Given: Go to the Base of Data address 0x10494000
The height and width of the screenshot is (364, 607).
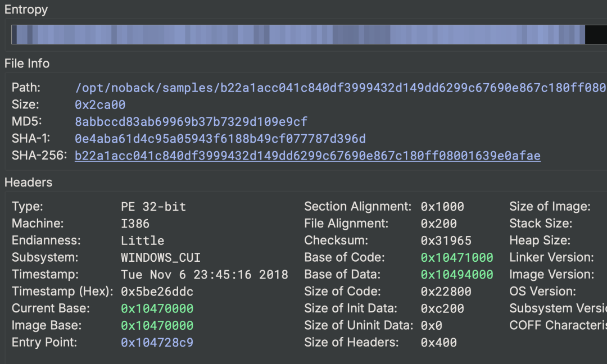Looking at the screenshot, I should (x=456, y=274).
